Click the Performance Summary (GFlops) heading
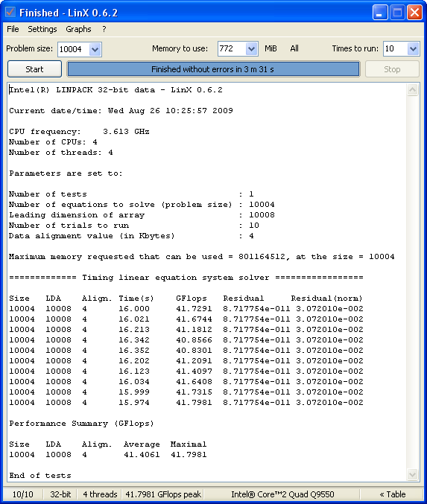This screenshot has width=427, height=504. (81, 424)
